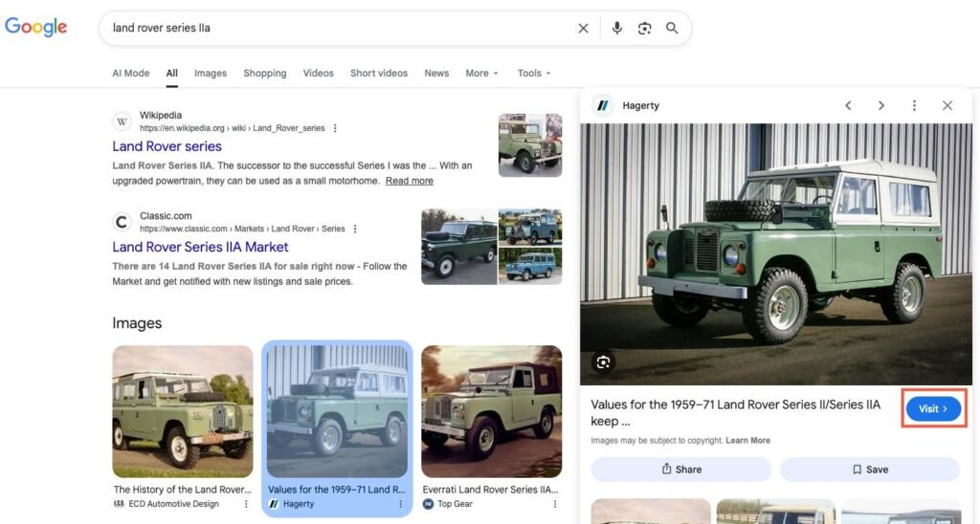The height and width of the screenshot is (524, 980).
Task: Click inside the search input field
Action: pyautogui.click(x=335, y=29)
